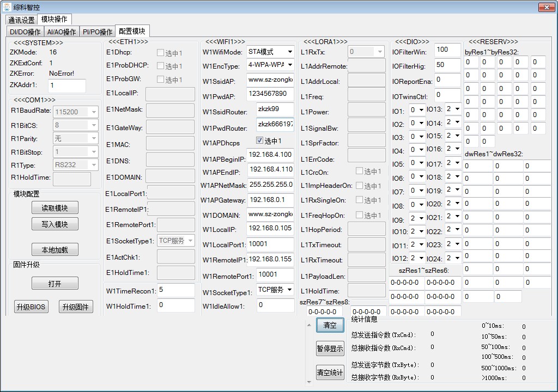The width and height of the screenshot is (558, 392).
Task: Select the AI/AO操作 tab
Action: pos(62,32)
